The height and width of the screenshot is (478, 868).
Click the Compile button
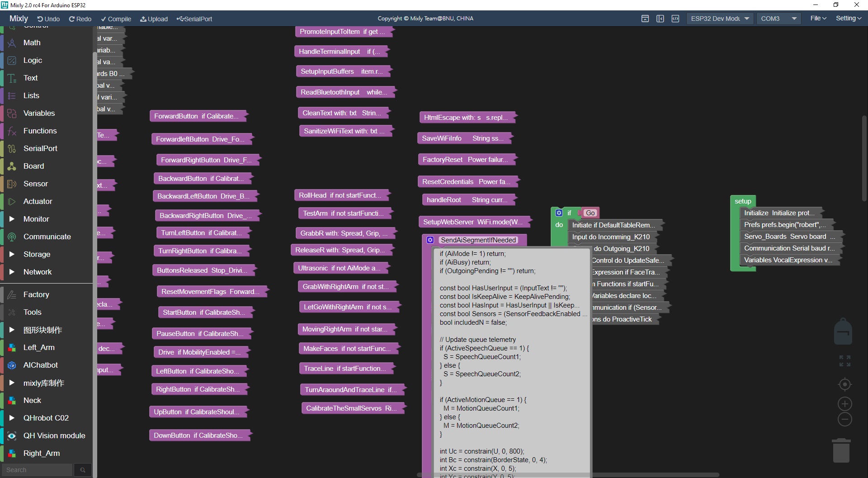pyautogui.click(x=116, y=19)
